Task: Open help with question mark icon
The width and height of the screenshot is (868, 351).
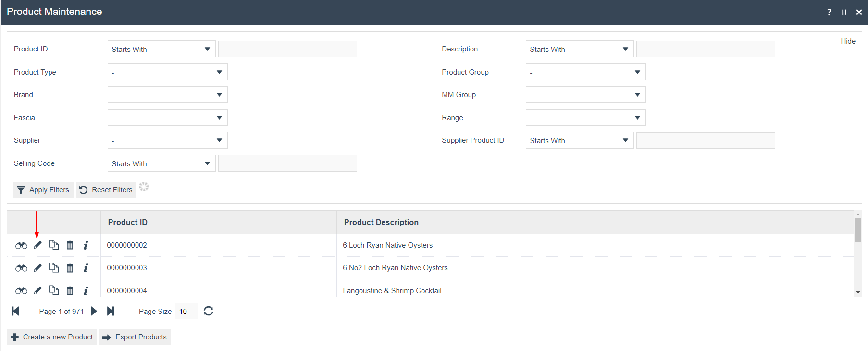Action: point(829,12)
